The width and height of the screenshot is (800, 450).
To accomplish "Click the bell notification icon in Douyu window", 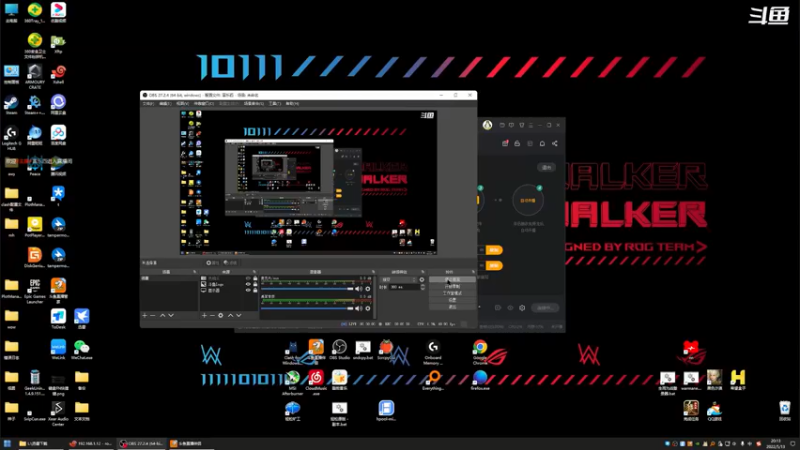I will (542, 143).
